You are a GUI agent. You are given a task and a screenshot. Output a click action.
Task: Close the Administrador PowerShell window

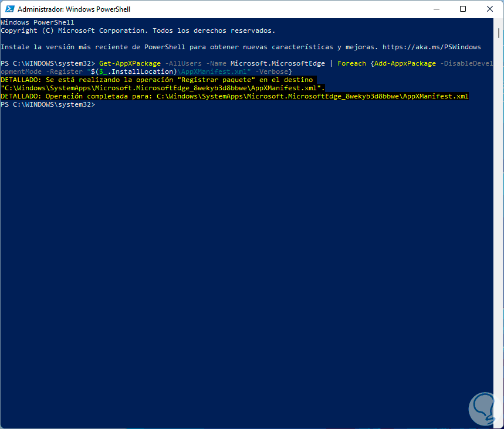(x=489, y=9)
